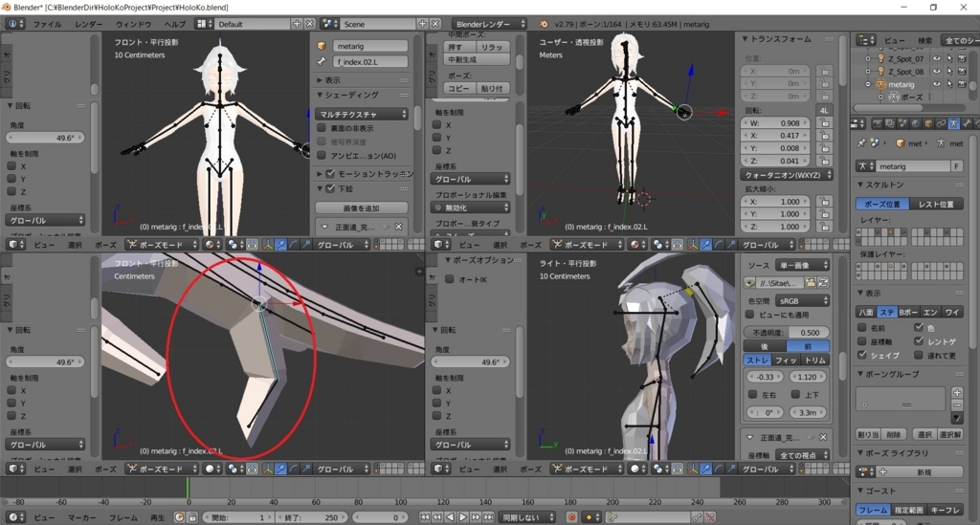
Task: Check the ビューにも適用 checkbox
Action: [x=750, y=315]
